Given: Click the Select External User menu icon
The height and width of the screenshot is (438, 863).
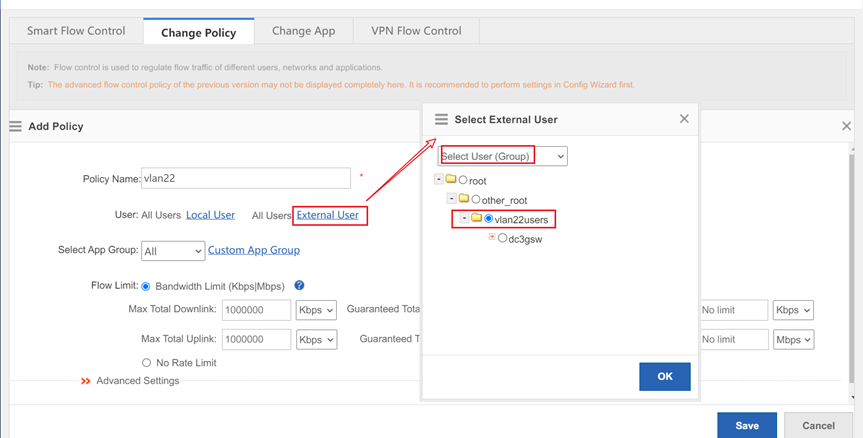Looking at the screenshot, I should pos(441,119).
